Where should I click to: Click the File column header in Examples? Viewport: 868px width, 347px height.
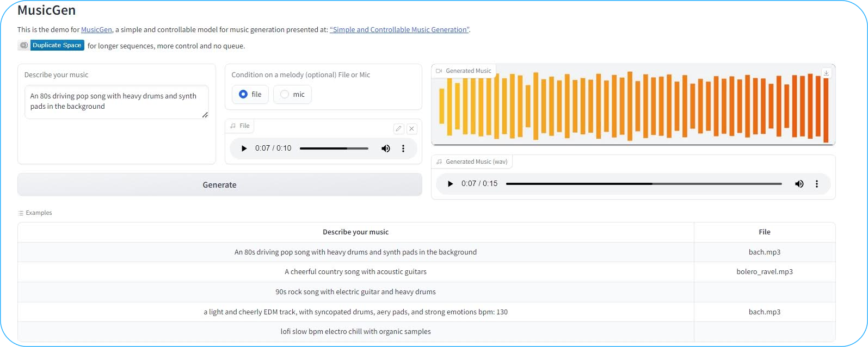click(x=765, y=232)
